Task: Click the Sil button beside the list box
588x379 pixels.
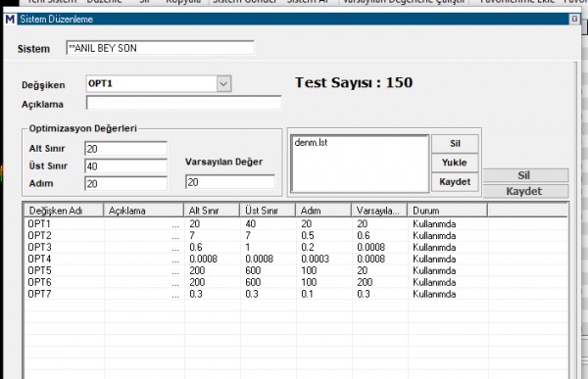Action: [x=455, y=144]
